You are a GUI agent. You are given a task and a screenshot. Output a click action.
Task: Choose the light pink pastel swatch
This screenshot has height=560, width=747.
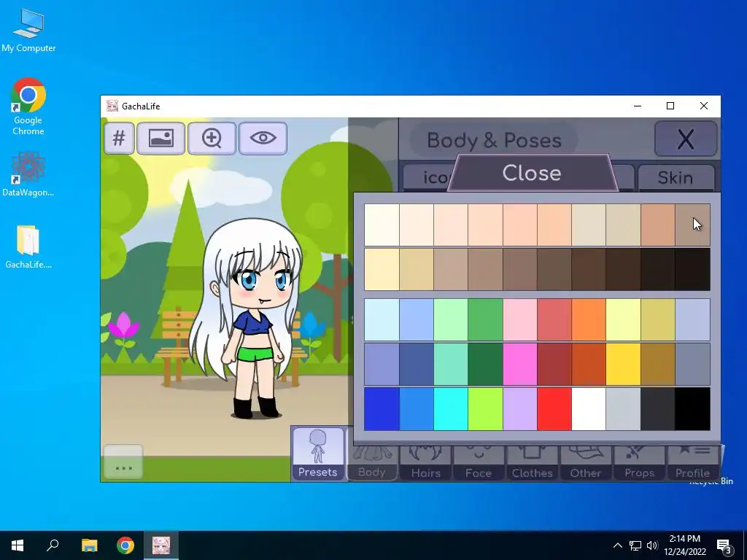519,319
